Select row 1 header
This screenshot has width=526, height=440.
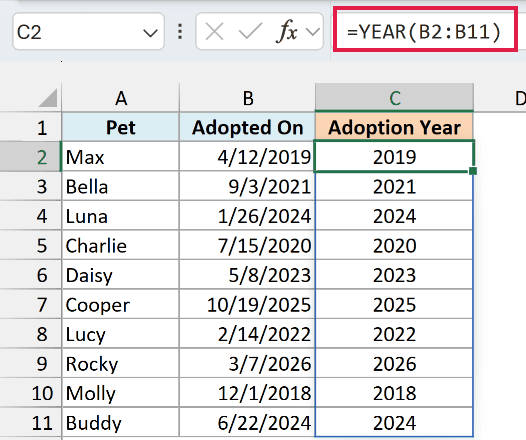(x=31, y=128)
